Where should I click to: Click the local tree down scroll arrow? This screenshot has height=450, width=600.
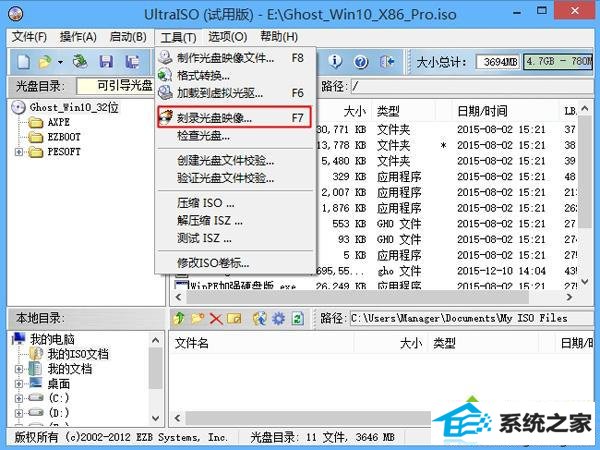point(155,418)
